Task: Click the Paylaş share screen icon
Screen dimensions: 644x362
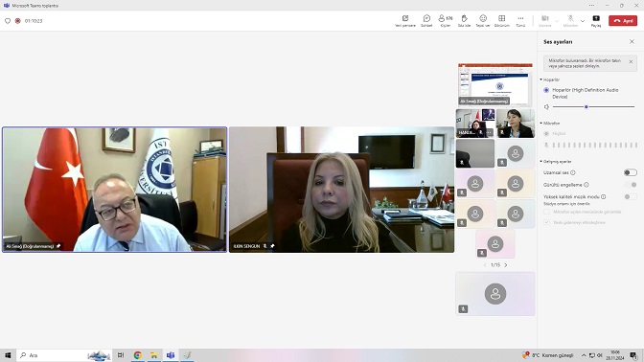Action: (596, 20)
